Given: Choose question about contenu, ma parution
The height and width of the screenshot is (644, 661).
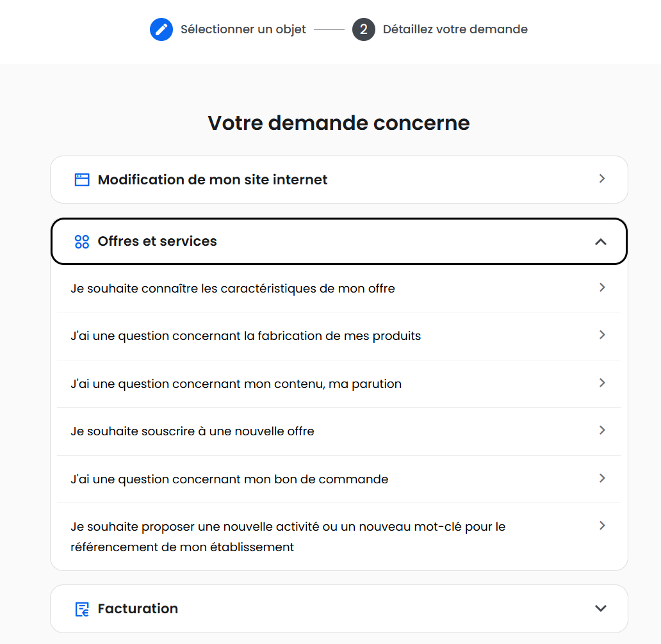Looking at the screenshot, I should pyautogui.click(x=236, y=384).
